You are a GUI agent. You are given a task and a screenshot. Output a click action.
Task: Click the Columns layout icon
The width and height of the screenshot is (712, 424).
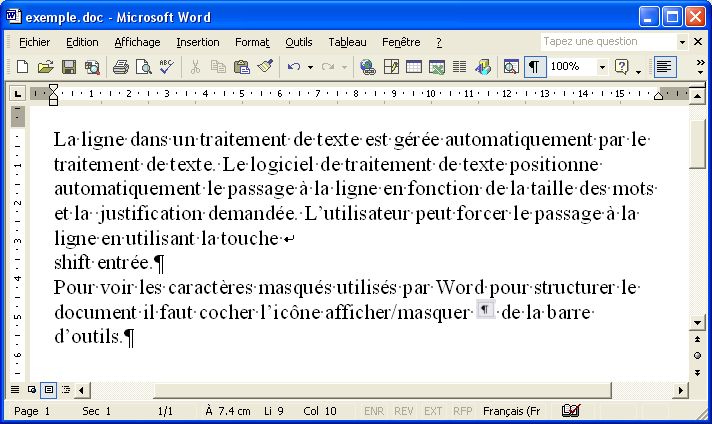click(460, 67)
